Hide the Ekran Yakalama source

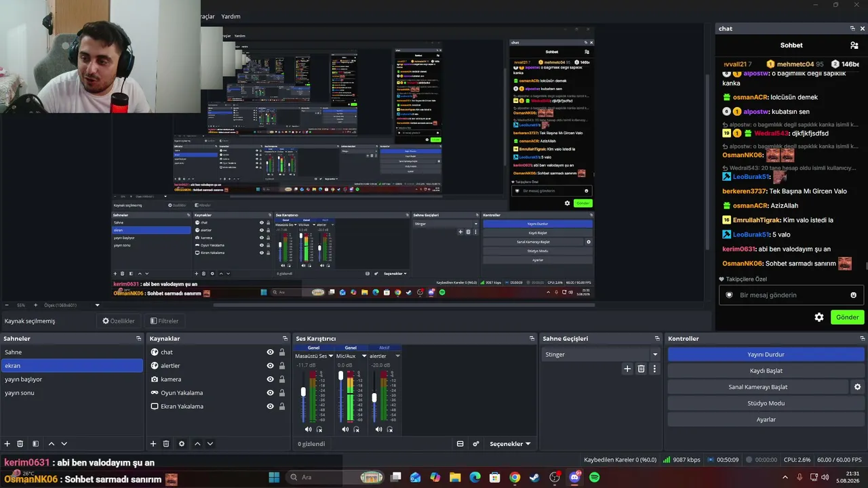pos(270,407)
